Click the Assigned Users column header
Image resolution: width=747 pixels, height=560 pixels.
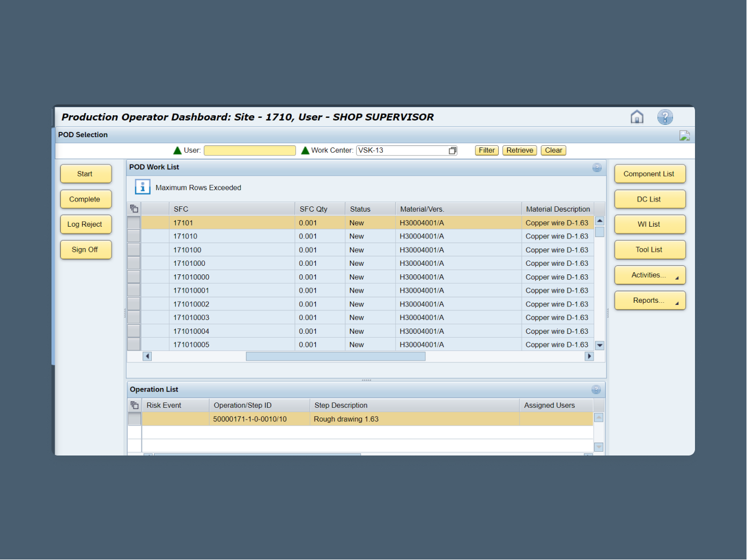coord(557,405)
